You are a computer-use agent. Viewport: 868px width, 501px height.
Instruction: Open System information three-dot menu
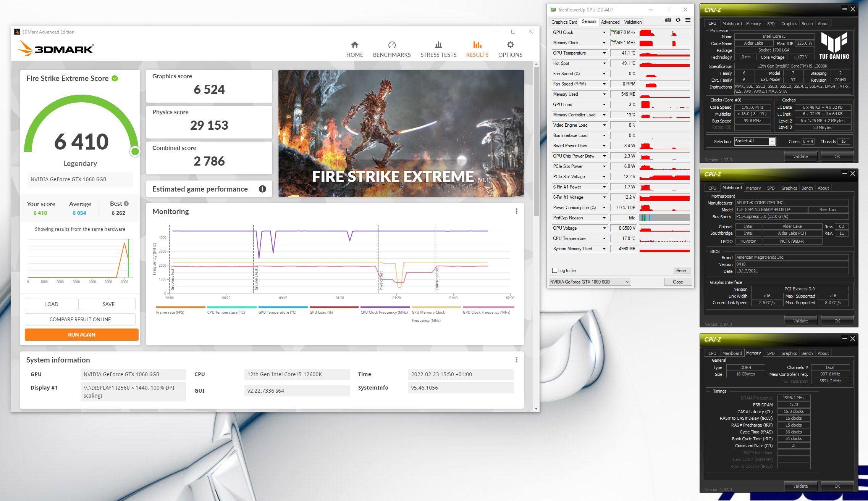point(516,360)
